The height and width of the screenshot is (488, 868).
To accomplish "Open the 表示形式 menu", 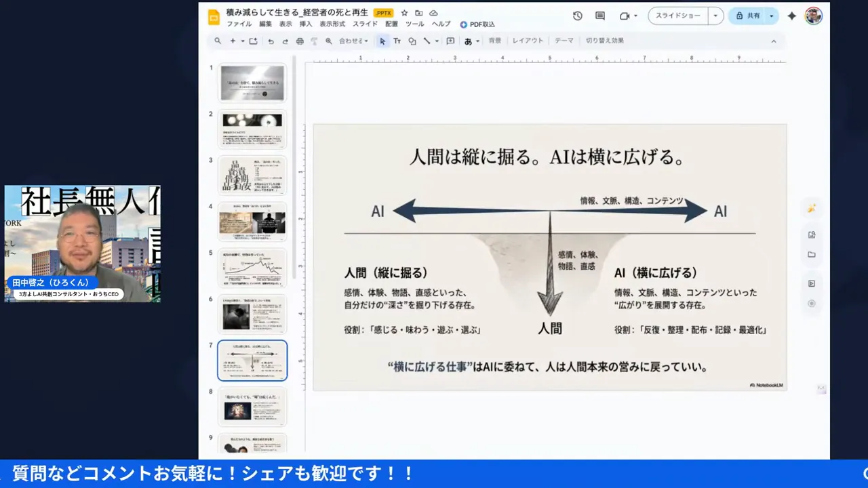I will [x=332, y=24].
